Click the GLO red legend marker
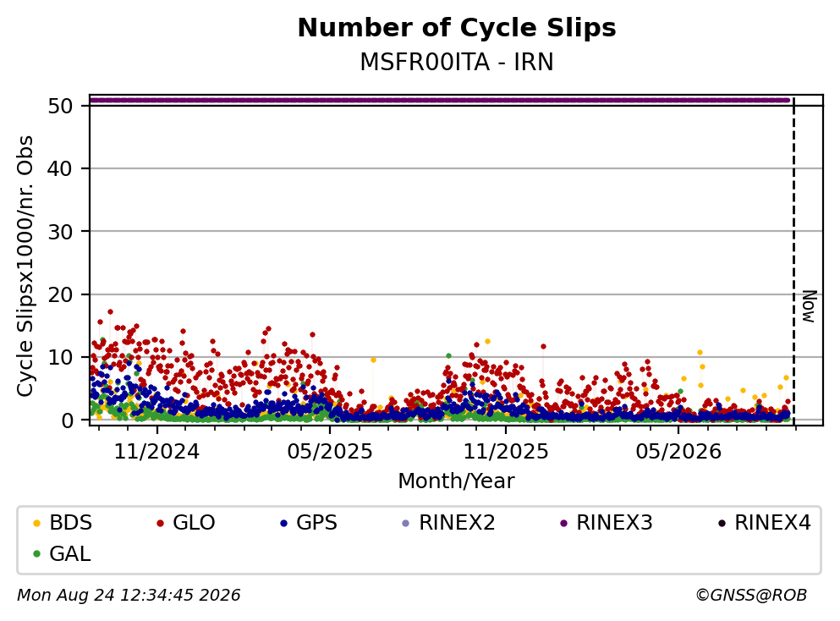This screenshot has height=621, width=840. coord(160,523)
